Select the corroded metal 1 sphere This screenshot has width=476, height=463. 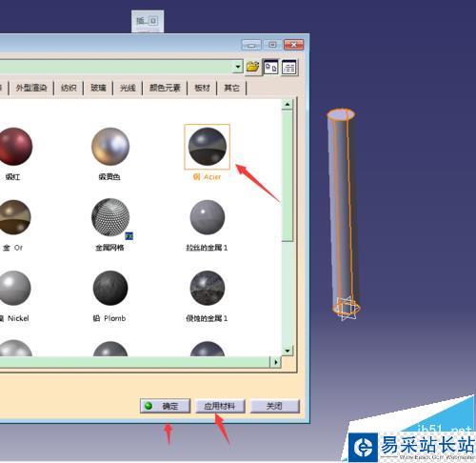(208, 288)
